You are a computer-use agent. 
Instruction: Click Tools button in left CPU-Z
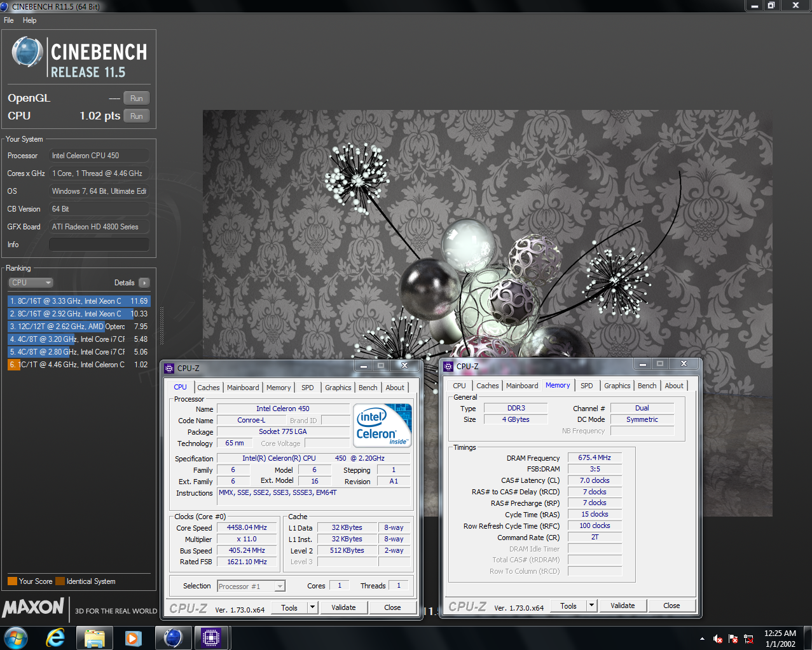click(289, 607)
